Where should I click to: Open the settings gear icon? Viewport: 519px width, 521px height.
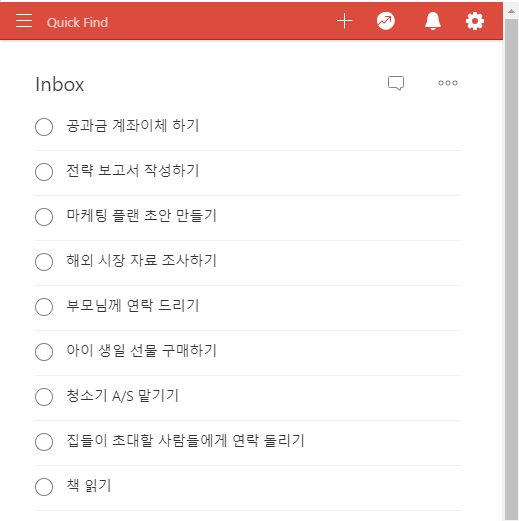click(x=475, y=21)
